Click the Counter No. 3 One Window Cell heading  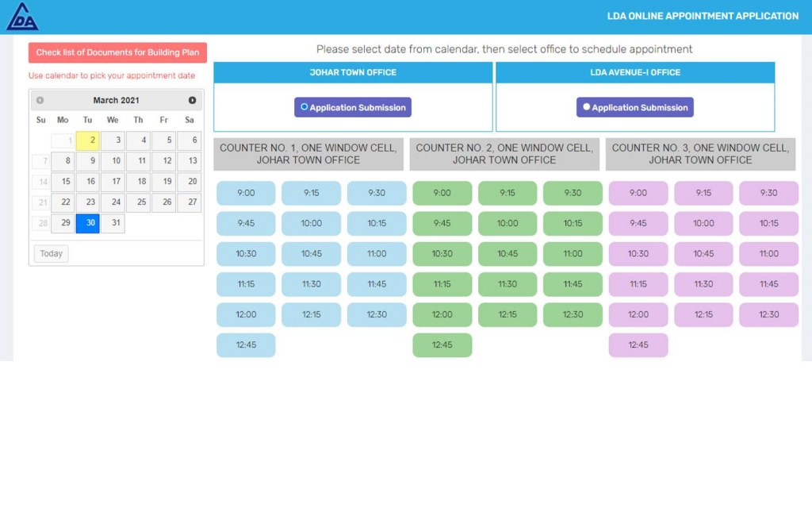pos(701,154)
